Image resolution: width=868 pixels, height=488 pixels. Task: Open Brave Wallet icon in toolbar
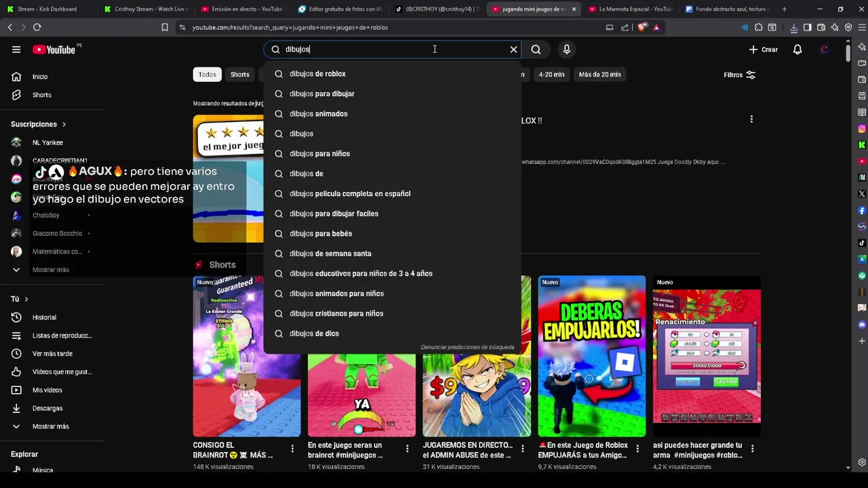click(x=821, y=27)
